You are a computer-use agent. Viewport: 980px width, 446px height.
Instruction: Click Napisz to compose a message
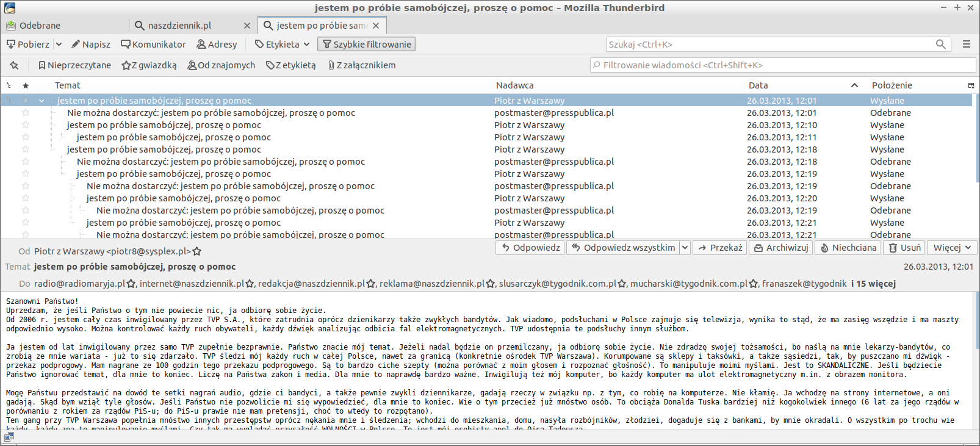pos(90,45)
